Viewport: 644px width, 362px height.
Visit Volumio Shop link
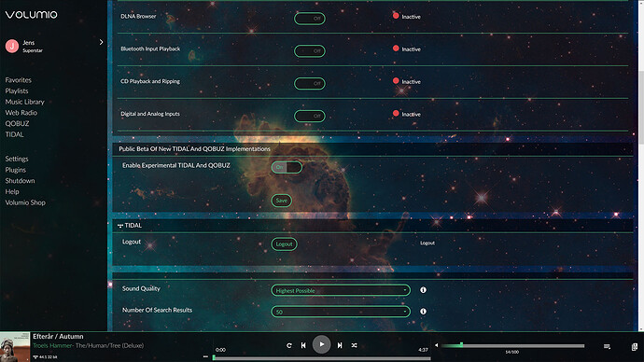pyautogui.click(x=25, y=202)
